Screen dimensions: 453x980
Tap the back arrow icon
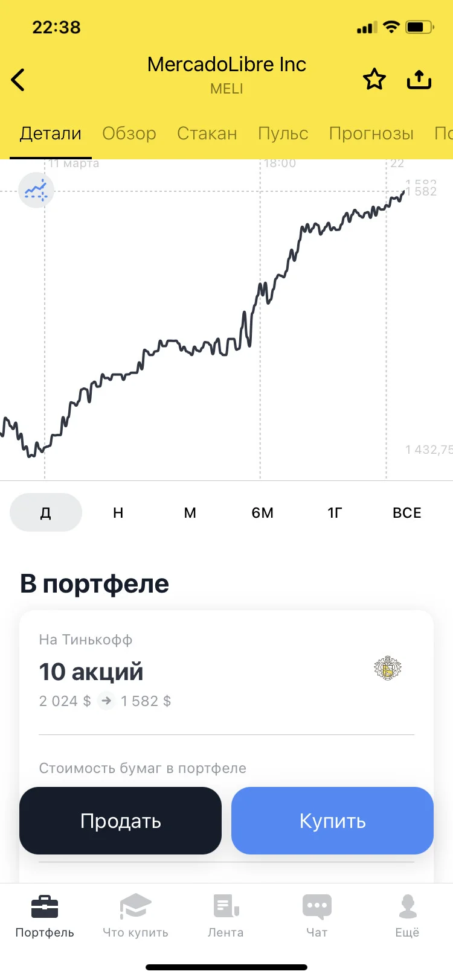[x=18, y=80]
